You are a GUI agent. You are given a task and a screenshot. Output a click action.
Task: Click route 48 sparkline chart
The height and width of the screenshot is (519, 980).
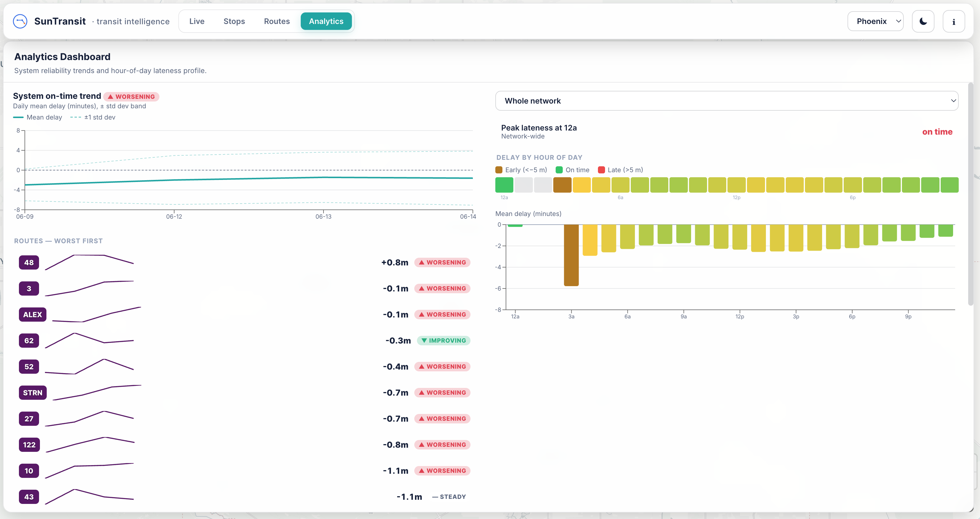click(89, 262)
